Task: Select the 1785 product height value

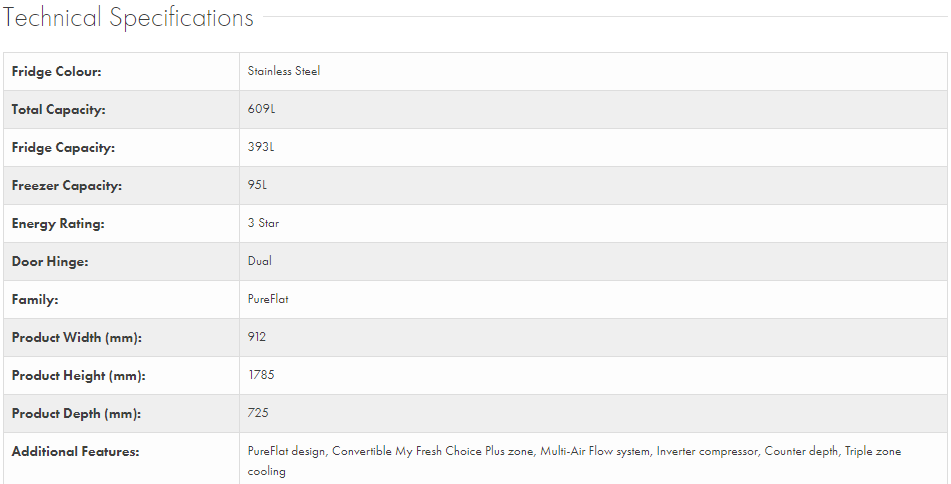Action: [x=261, y=375]
